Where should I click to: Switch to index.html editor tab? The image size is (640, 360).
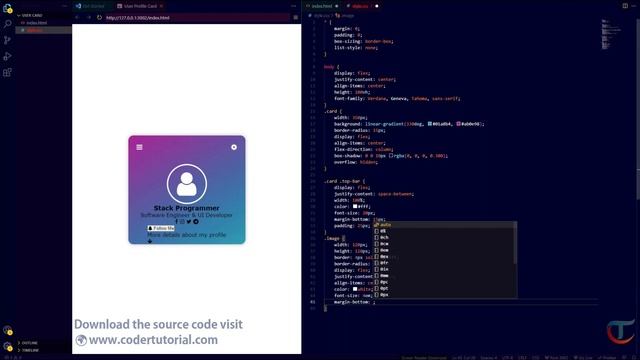322,6
